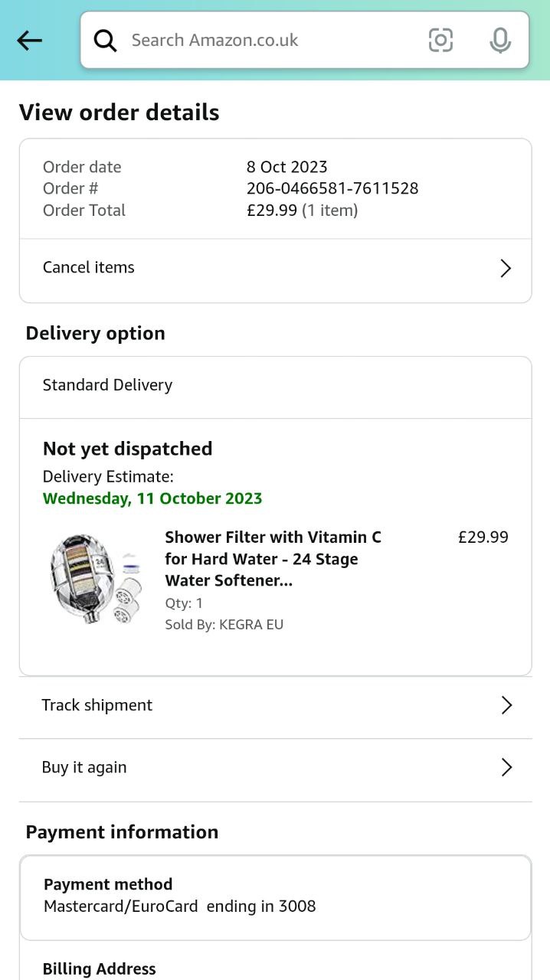Tap the search magnifier icon
This screenshot has height=980, width=550.
click(106, 41)
